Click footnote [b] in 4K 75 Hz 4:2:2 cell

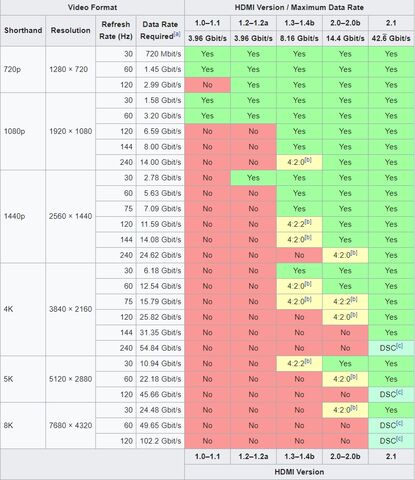354,299
